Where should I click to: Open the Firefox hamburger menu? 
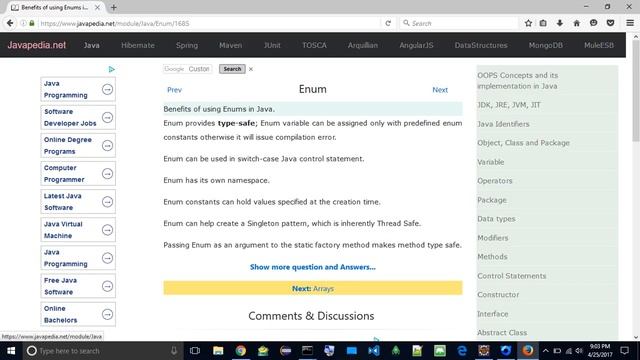(x=630, y=23)
